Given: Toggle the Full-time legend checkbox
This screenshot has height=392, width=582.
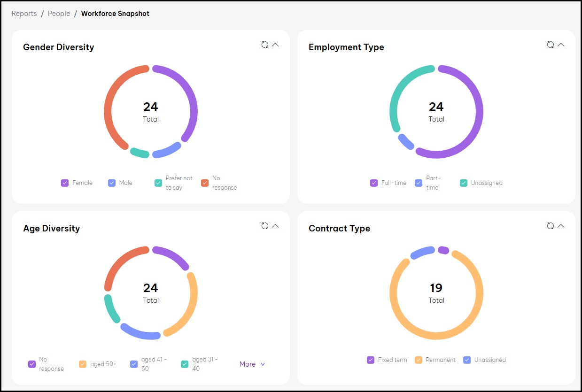Looking at the screenshot, I should click(x=374, y=183).
